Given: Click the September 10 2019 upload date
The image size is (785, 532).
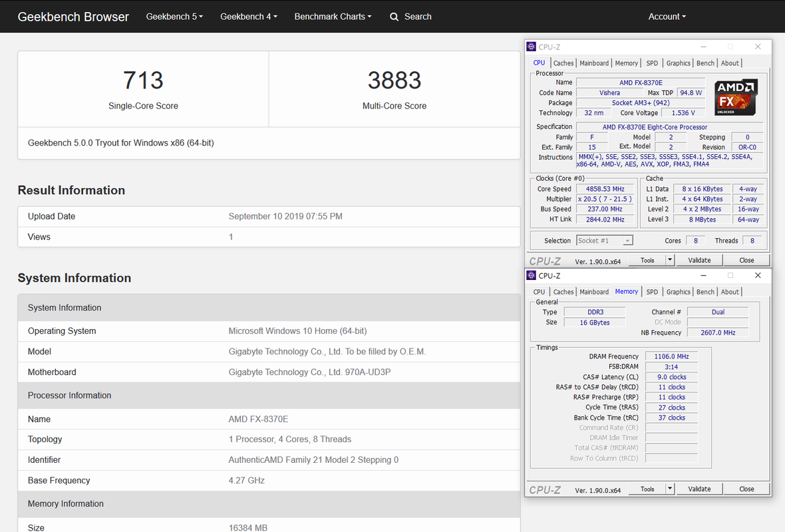Looking at the screenshot, I should point(285,216).
